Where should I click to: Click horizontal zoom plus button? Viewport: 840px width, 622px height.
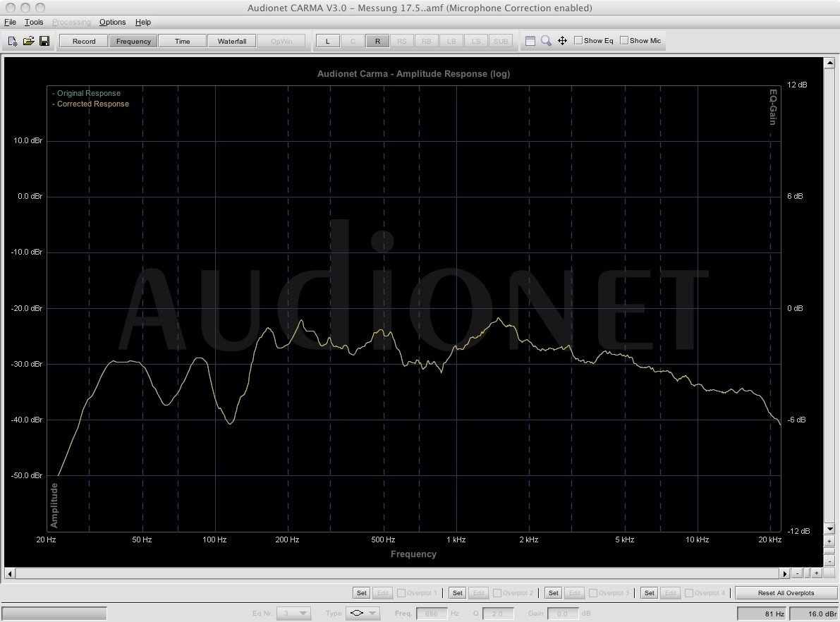click(817, 573)
